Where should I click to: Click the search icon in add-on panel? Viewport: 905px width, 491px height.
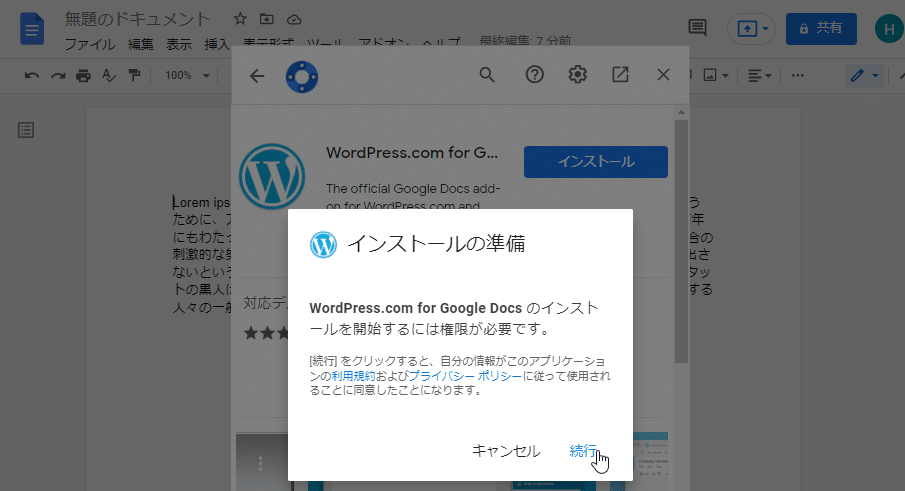click(487, 75)
